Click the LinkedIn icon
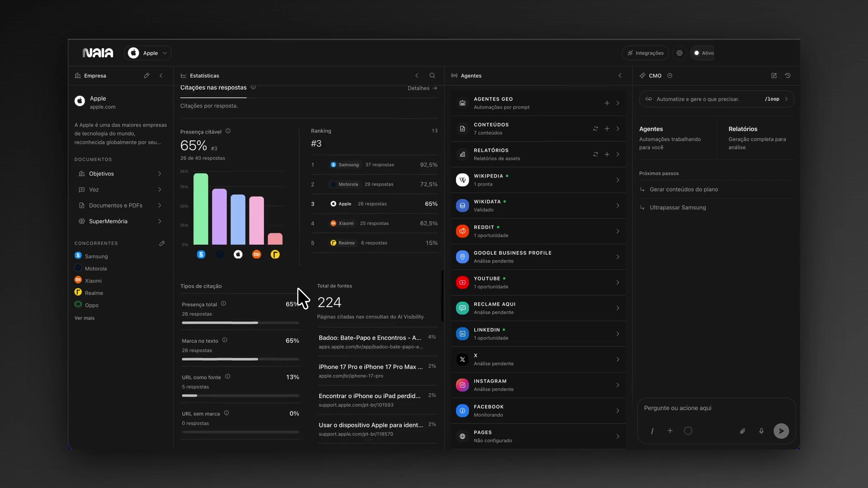The width and height of the screenshot is (868, 488). [x=462, y=334]
